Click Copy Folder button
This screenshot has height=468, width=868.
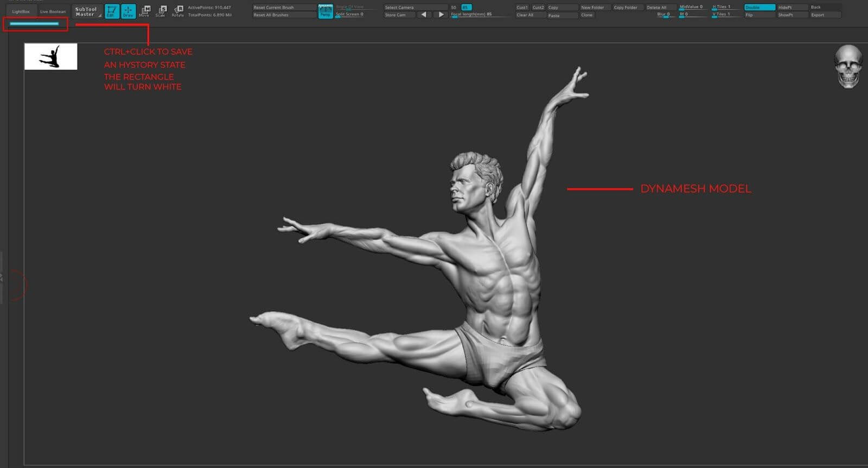click(x=628, y=8)
